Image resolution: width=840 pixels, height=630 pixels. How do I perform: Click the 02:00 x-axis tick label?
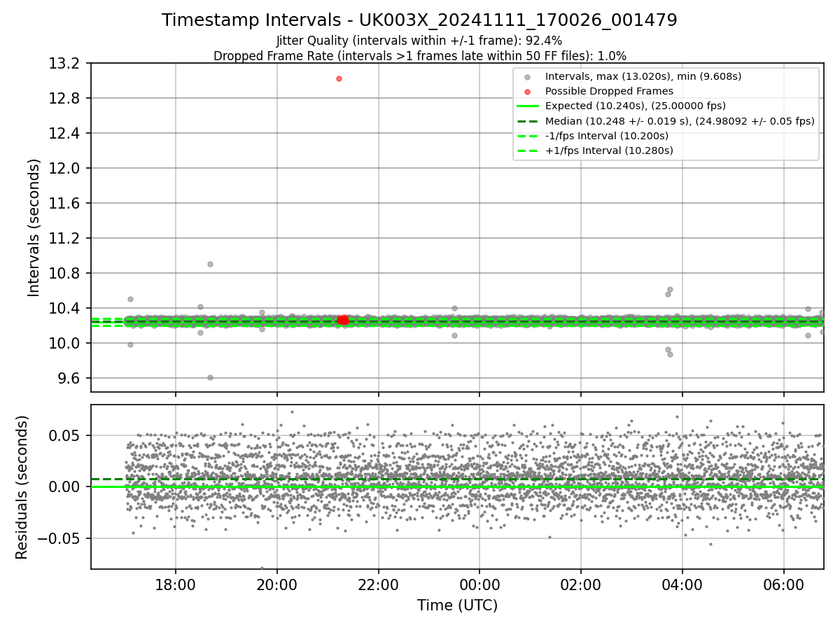pos(580,584)
